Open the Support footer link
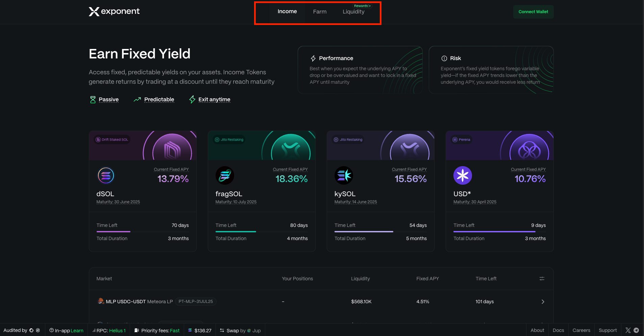 coord(608,330)
